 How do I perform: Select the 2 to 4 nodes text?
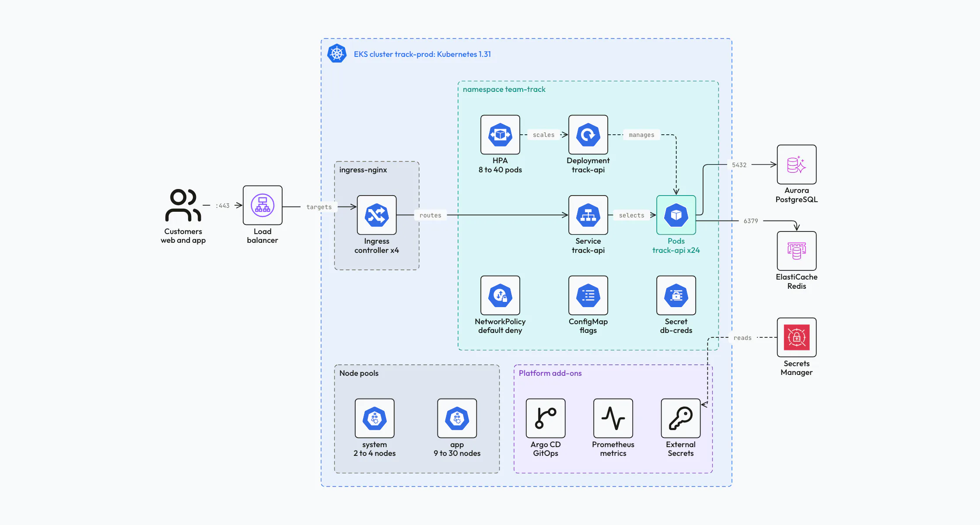(374, 453)
